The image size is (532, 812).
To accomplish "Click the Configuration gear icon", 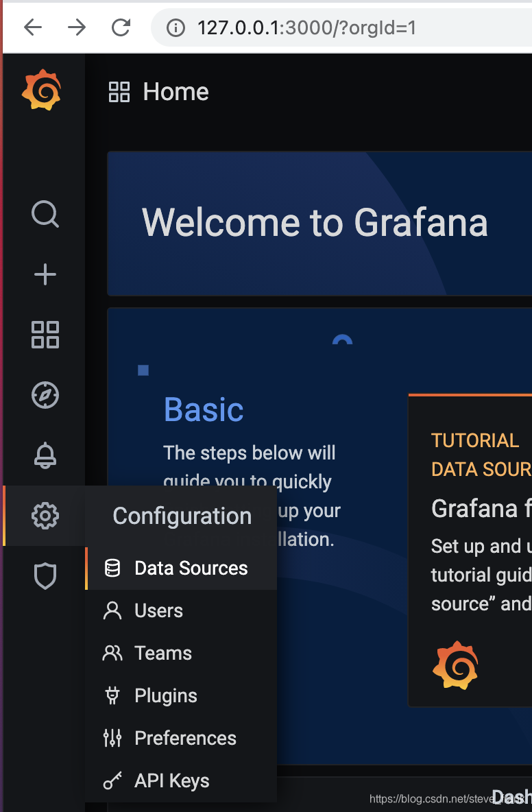I will (x=45, y=516).
